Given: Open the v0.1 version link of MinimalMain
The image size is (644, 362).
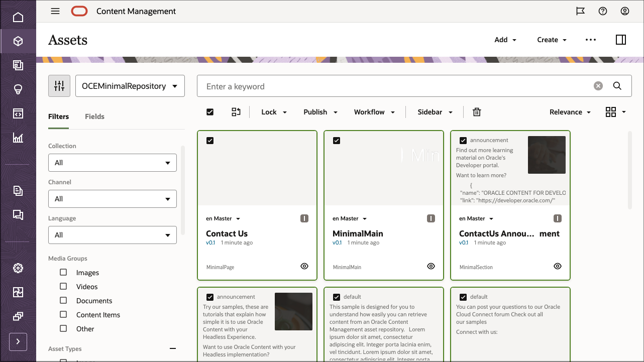Looking at the screenshot, I should click(337, 243).
